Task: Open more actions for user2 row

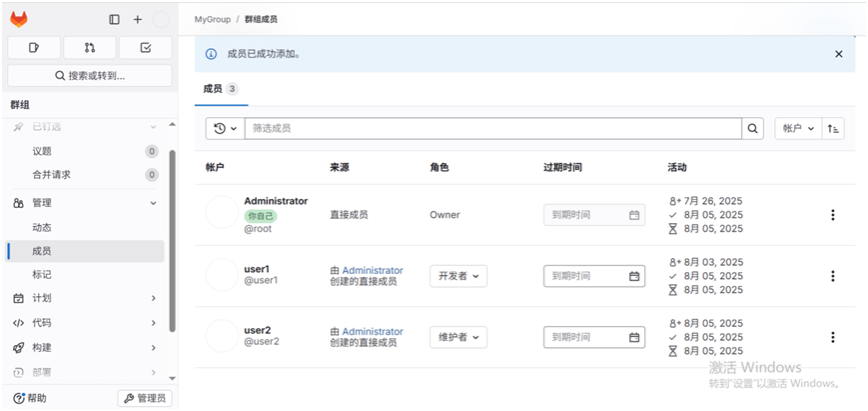Action: [x=833, y=337]
